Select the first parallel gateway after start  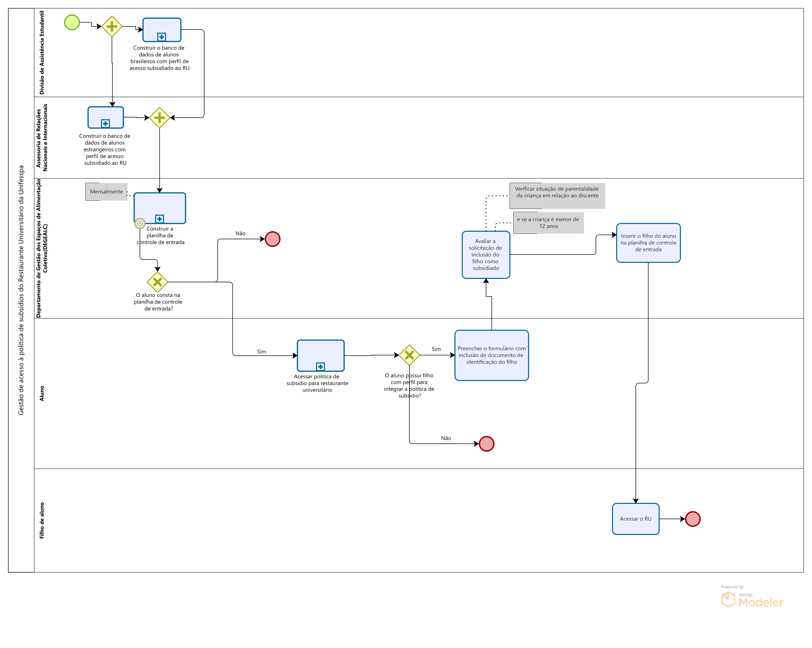(x=112, y=26)
